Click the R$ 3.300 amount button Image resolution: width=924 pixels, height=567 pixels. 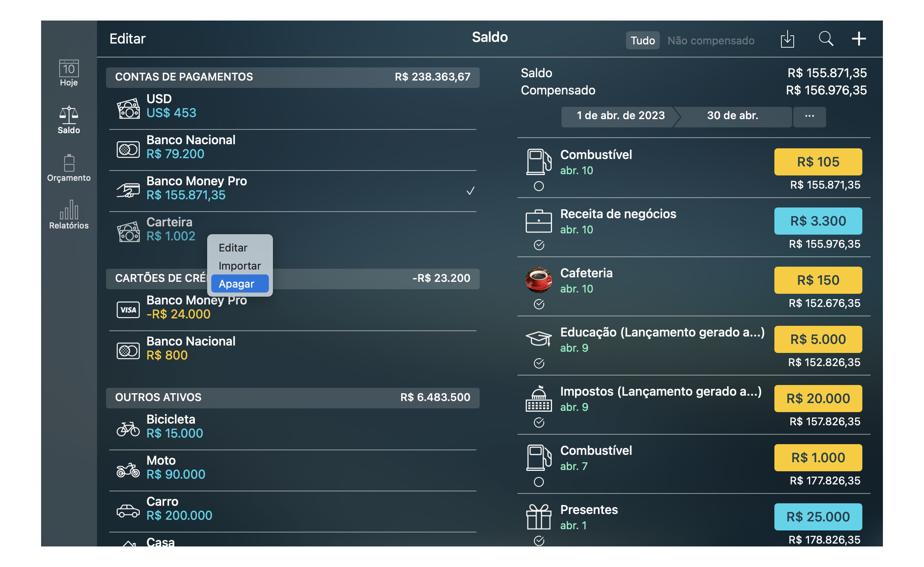tap(818, 221)
